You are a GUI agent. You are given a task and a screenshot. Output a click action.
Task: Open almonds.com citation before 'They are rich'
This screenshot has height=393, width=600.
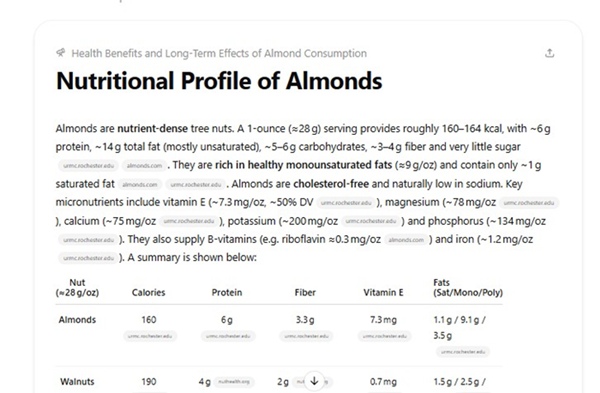144,166
